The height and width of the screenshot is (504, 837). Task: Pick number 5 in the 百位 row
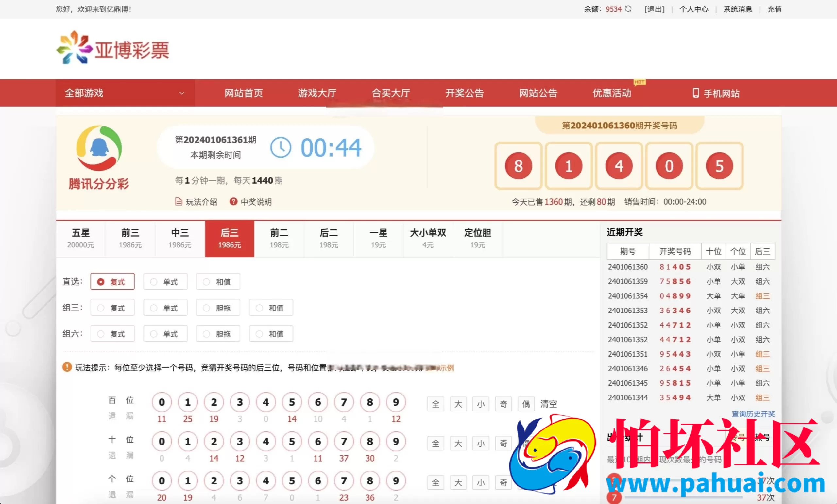point(292,402)
